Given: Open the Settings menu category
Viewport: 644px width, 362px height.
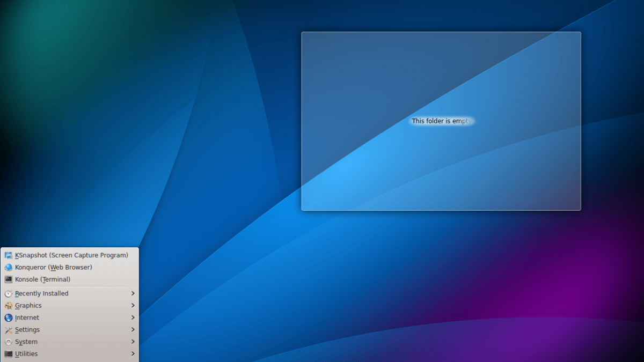Looking at the screenshot, I should click(70, 330).
